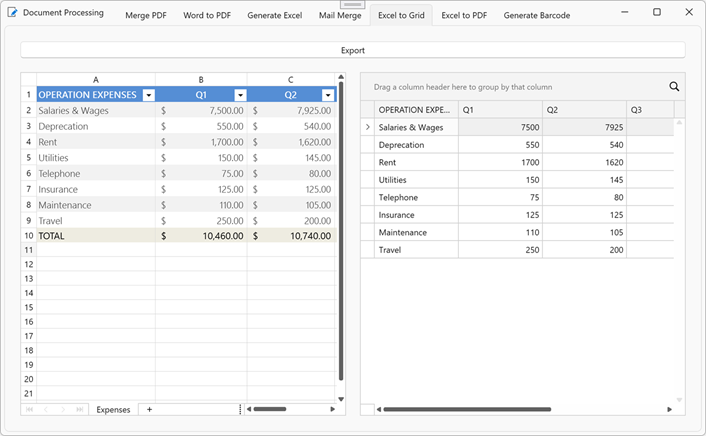Sort grid by OPERATION EXPE... column header
The width and height of the screenshot is (706, 436).
click(416, 109)
